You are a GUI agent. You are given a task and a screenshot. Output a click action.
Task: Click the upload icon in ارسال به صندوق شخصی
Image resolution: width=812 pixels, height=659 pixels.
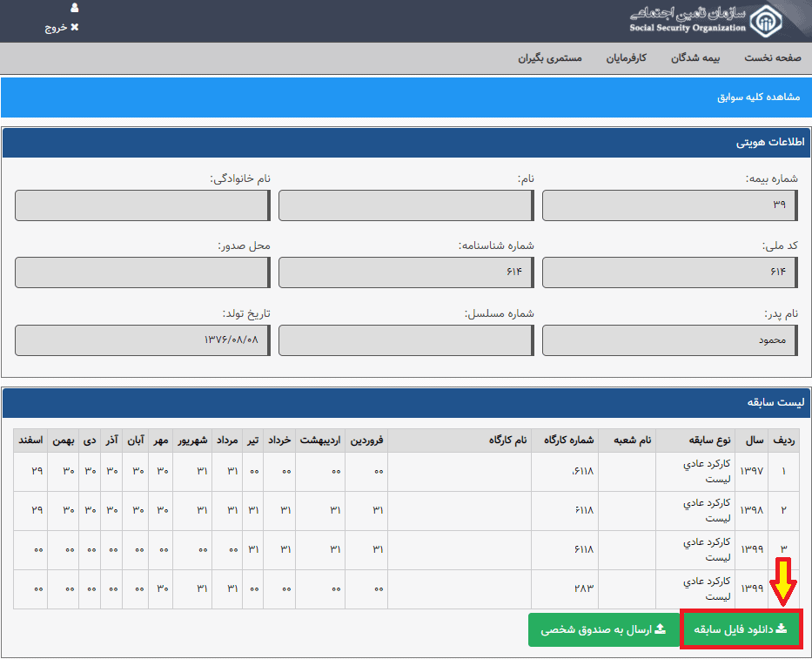coord(661,629)
